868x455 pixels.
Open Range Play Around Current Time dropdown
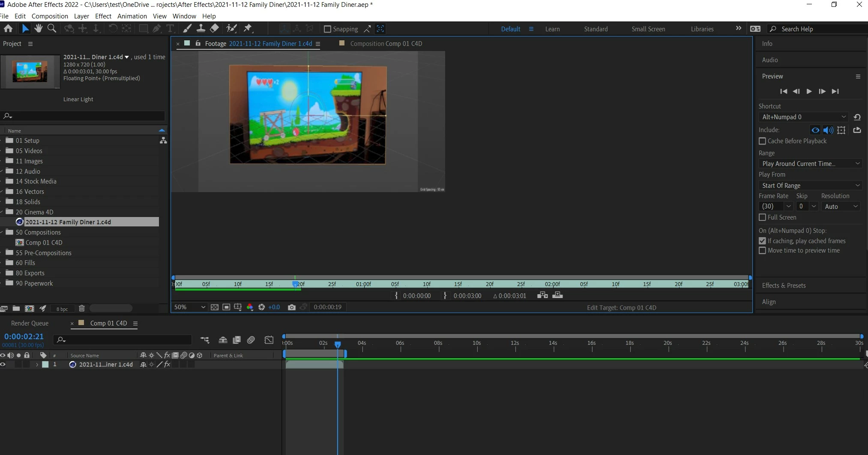tap(810, 163)
